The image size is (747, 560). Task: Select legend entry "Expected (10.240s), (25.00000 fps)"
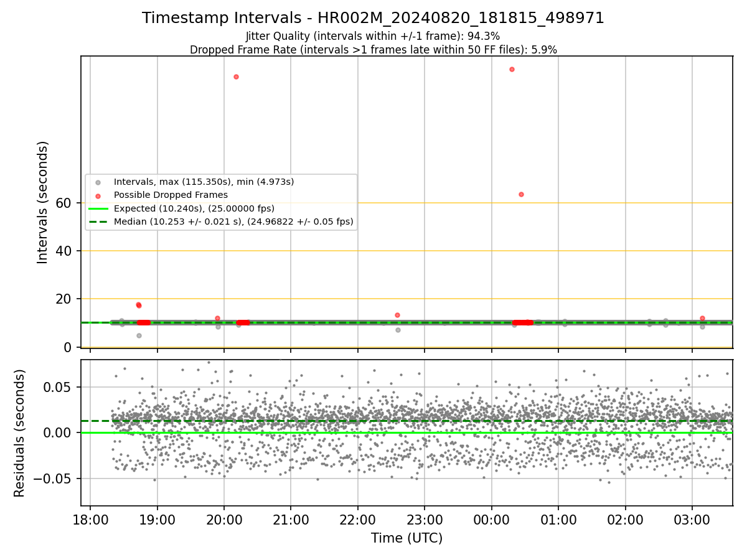pos(194,208)
